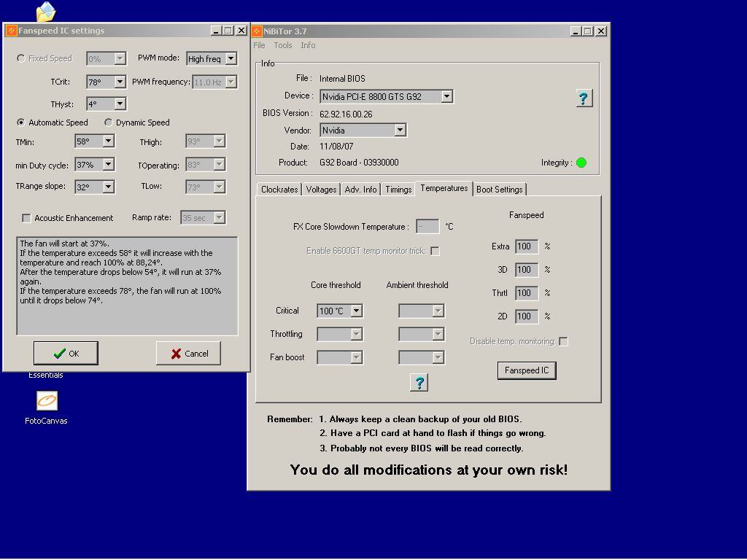Open the Throttling ambient threshold dropdown
Screen dimensions: 747x560
coord(438,334)
